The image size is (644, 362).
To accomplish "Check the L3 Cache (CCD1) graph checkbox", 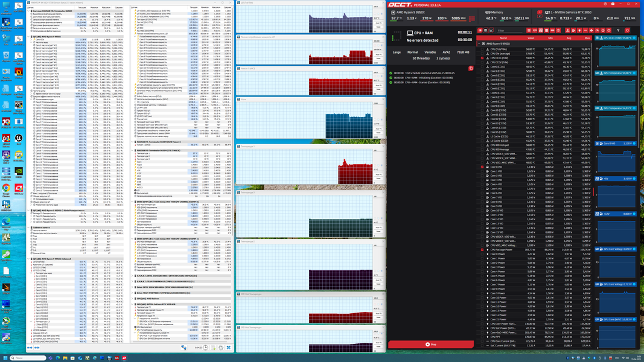I will click(x=482, y=137).
